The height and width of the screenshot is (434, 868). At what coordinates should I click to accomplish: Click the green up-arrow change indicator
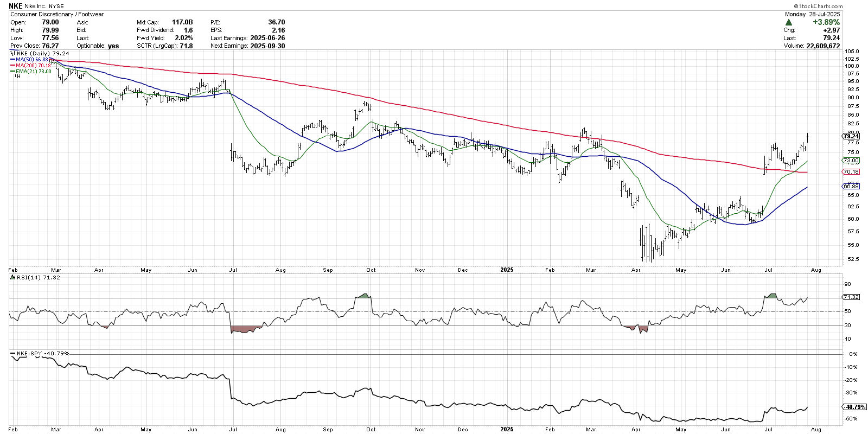click(x=789, y=22)
